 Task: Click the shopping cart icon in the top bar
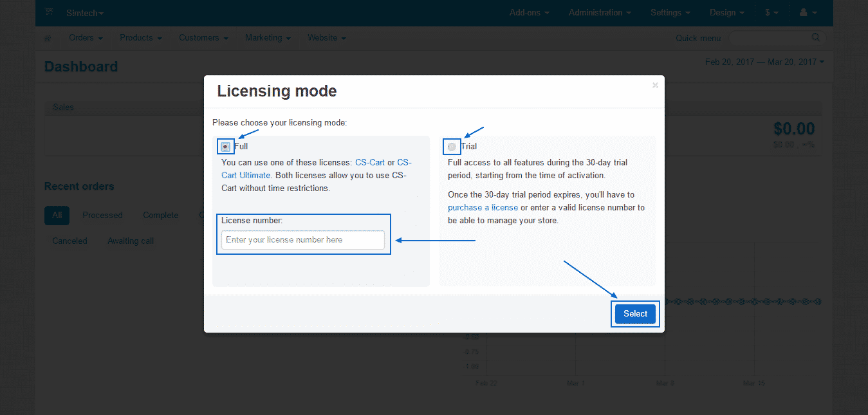click(48, 11)
